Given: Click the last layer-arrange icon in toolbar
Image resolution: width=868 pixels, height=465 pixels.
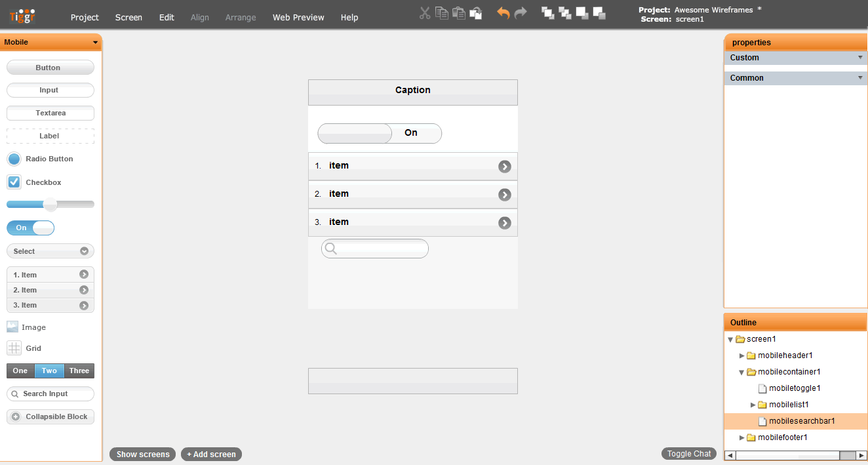Looking at the screenshot, I should 599,12.
